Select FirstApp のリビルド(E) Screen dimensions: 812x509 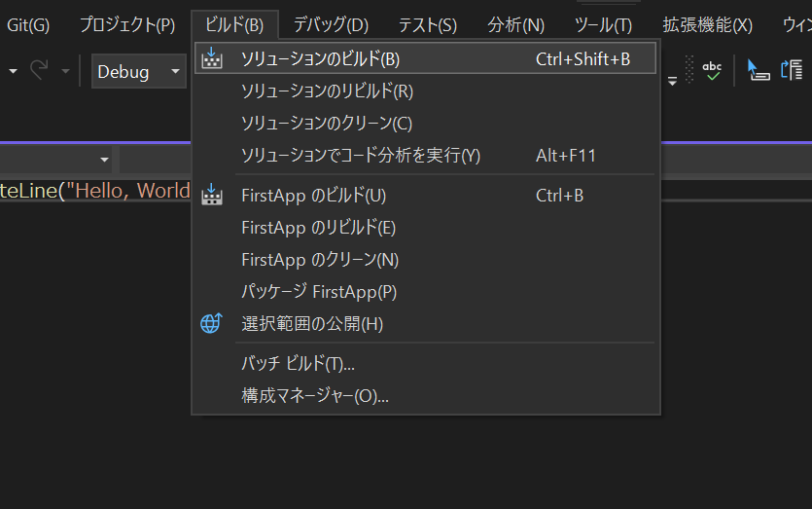pos(425,228)
